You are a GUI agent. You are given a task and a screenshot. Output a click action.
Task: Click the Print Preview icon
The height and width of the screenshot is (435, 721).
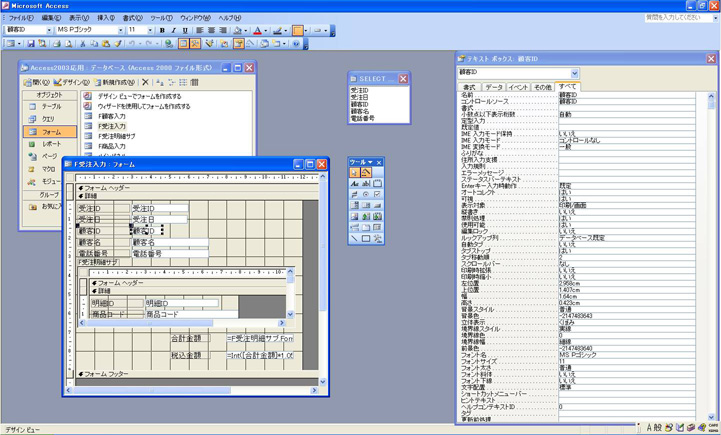point(69,44)
